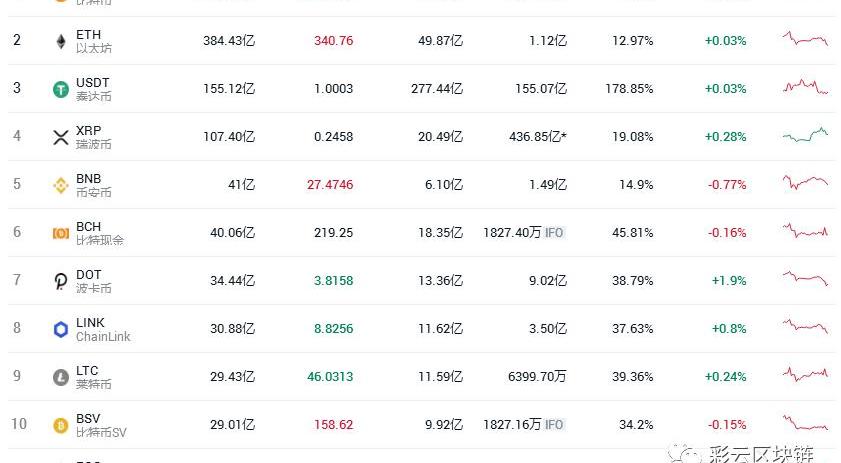Image resolution: width=841 pixels, height=463 pixels.
Task: Click the orange BCH coin icon
Action: point(60,233)
